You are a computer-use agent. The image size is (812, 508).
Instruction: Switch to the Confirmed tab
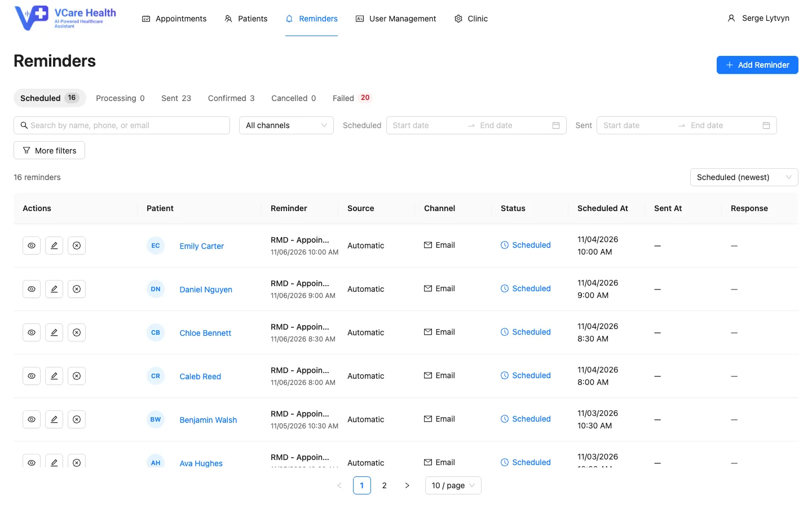point(231,98)
